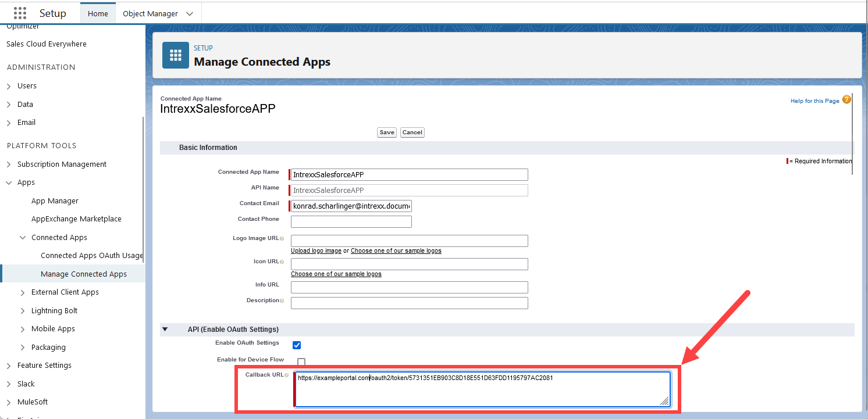Screen dimensions: 868x419
Task: Uncheck the Enable OAuth Settings checkbox
Action: coord(297,345)
